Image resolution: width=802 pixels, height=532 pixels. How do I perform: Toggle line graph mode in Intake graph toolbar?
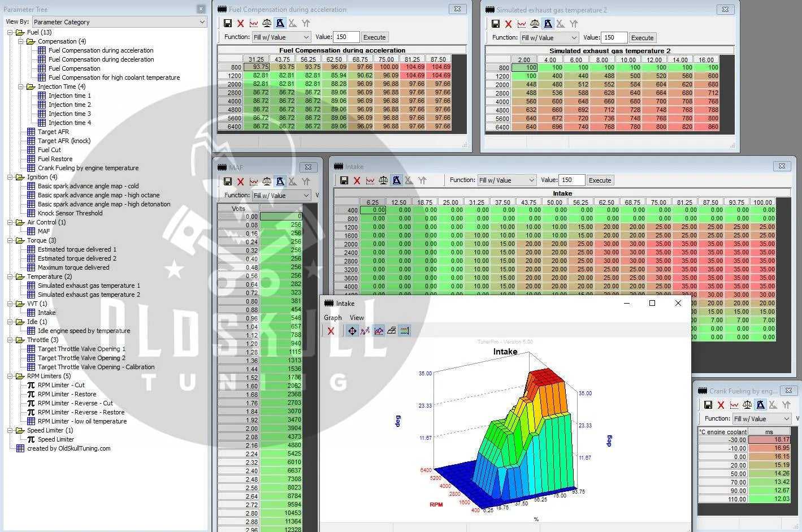pyautogui.click(x=365, y=331)
